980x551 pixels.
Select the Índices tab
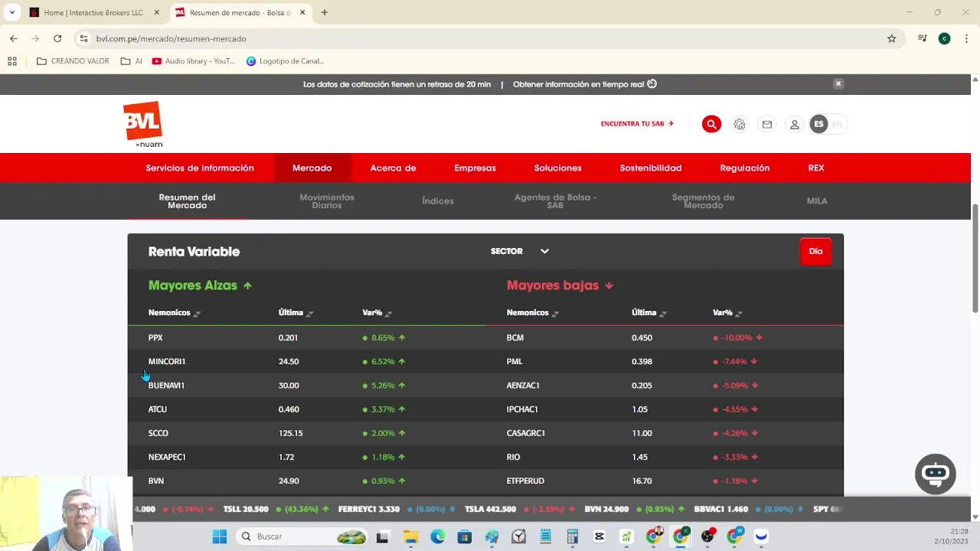tap(438, 201)
